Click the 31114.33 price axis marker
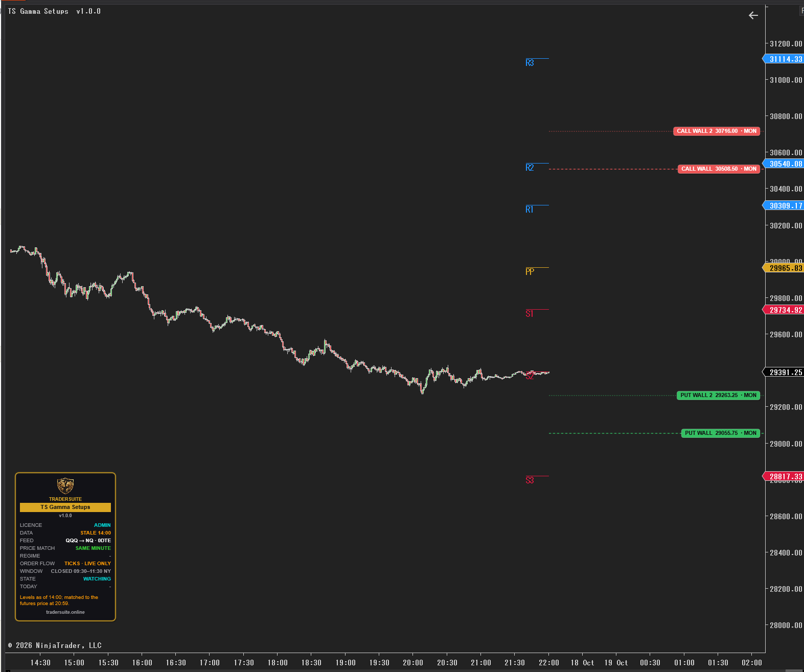Image resolution: width=804 pixels, height=672 pixels. [x=784, y=59]
